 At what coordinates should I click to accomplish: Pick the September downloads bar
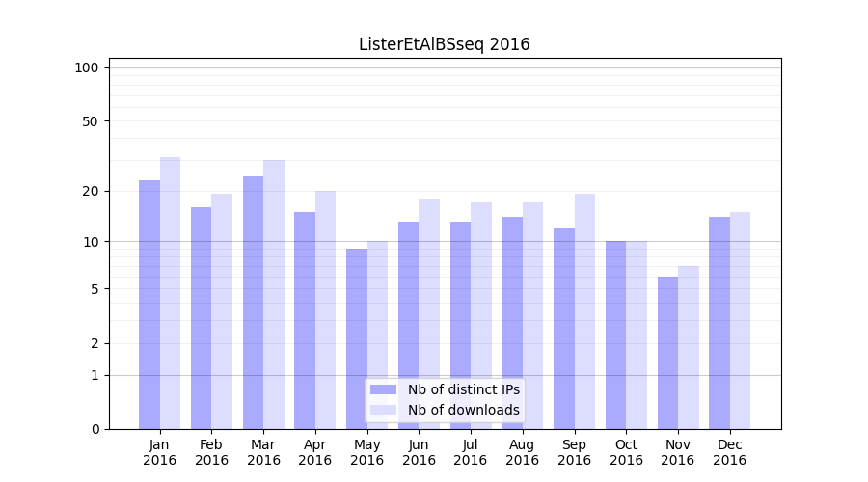click(584, 310)
